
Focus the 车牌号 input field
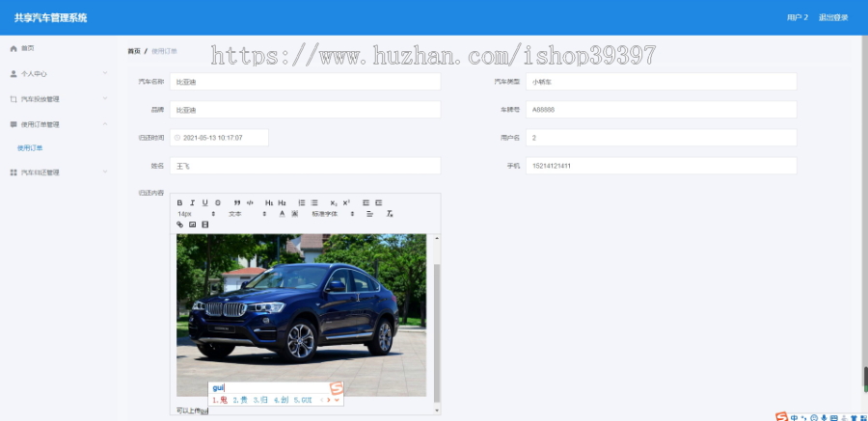click(661, 110)
